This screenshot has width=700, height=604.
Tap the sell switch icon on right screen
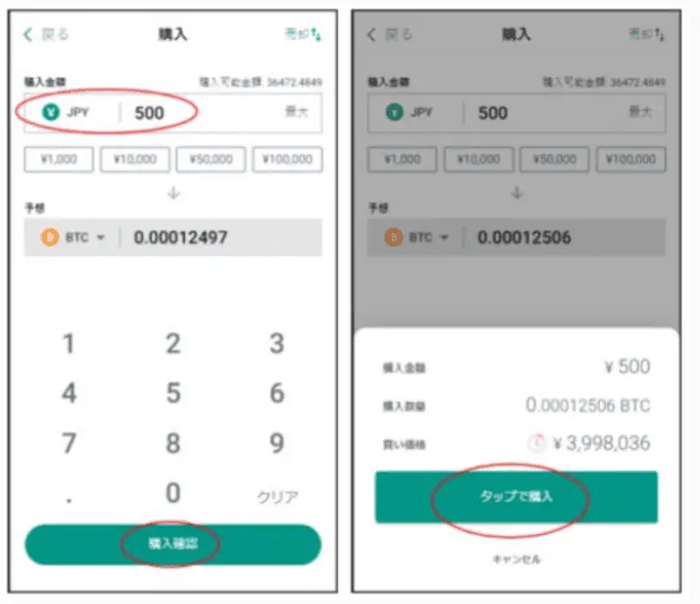[x=660, y=35]
